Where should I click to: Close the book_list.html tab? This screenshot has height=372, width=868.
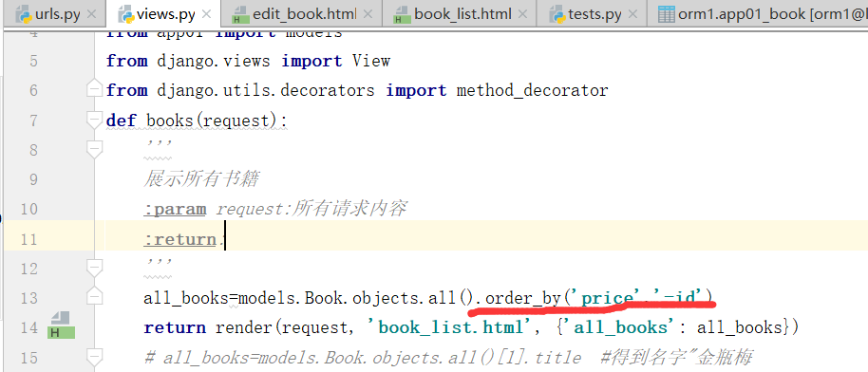point(522,14)
